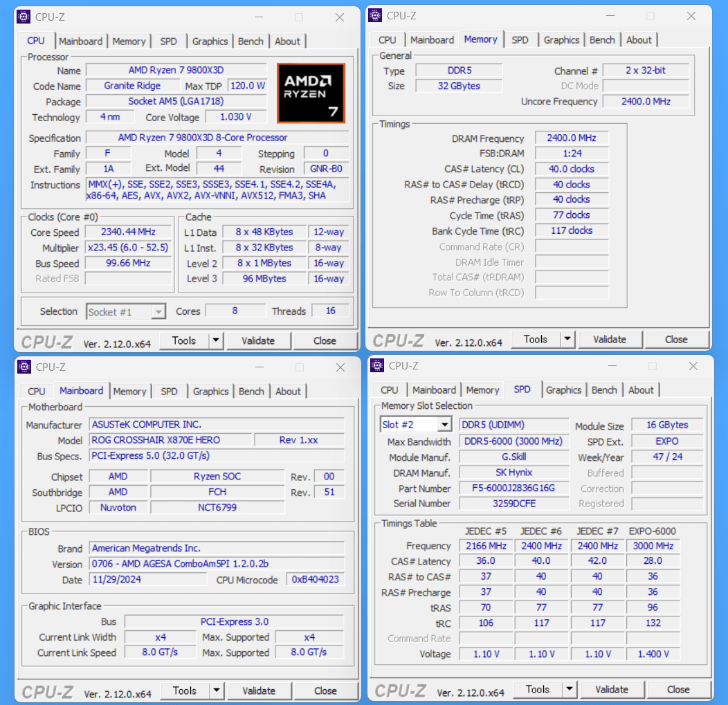
Task: Open Graphics tab in the Memory window
Action: coord(561,39)
